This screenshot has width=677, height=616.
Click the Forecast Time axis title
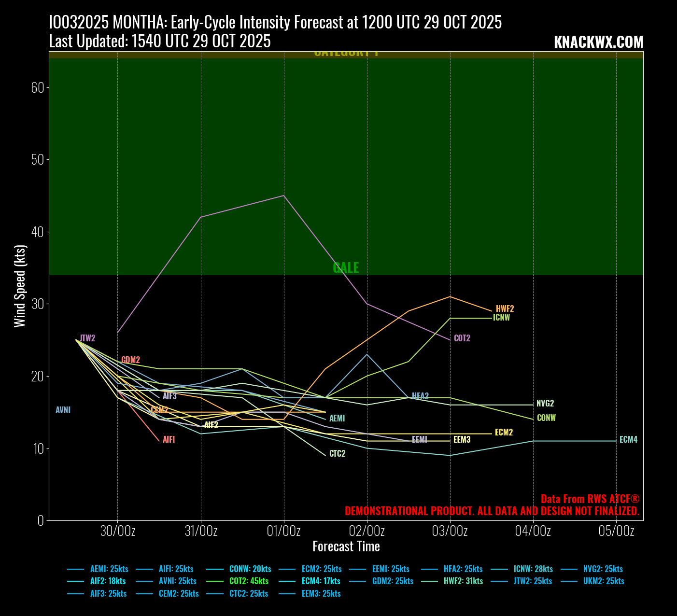coord(346,546)
